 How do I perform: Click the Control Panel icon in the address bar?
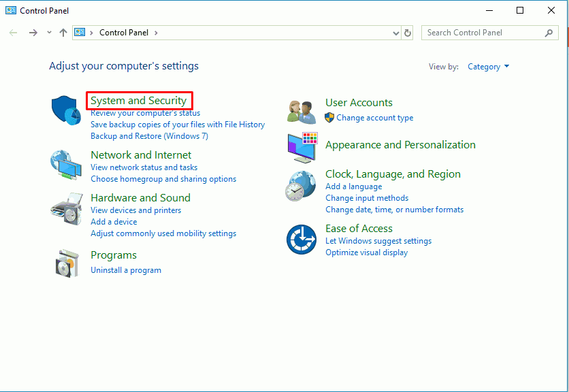tap(80, 32)
